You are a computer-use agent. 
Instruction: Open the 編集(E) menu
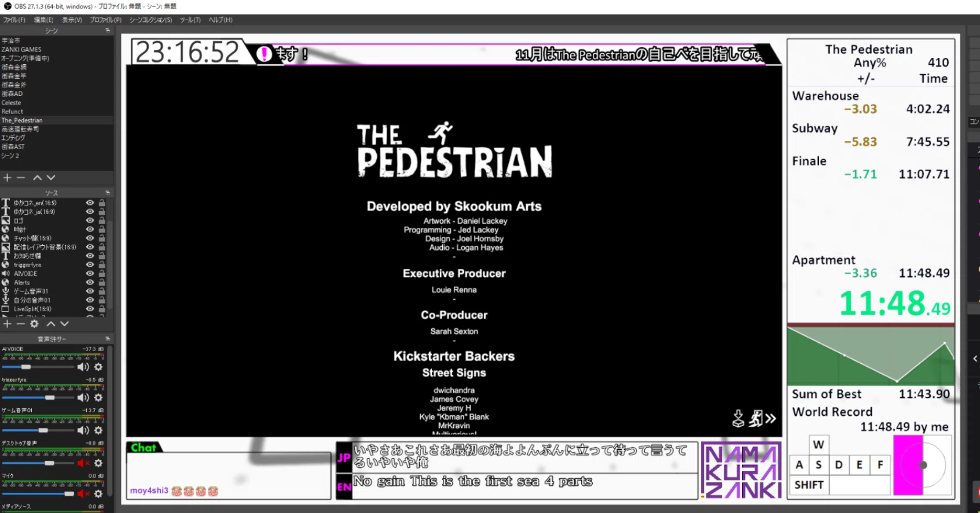pos(43,20)
